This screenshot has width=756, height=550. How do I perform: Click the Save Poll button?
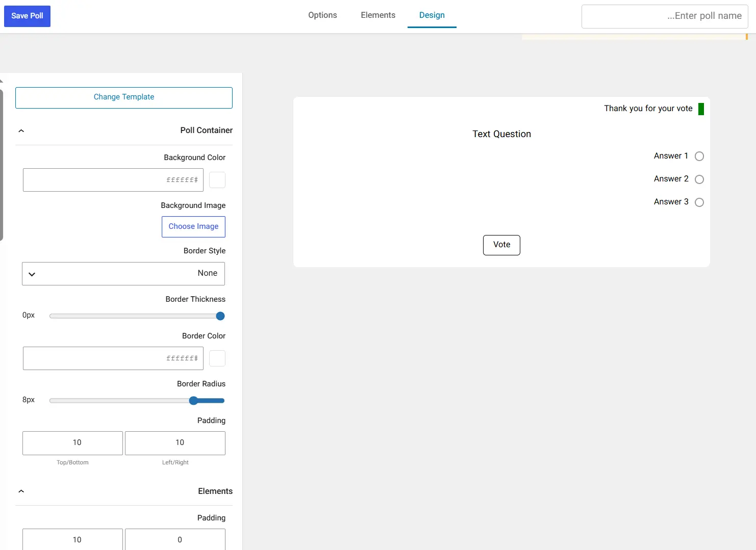click(27, 16)
